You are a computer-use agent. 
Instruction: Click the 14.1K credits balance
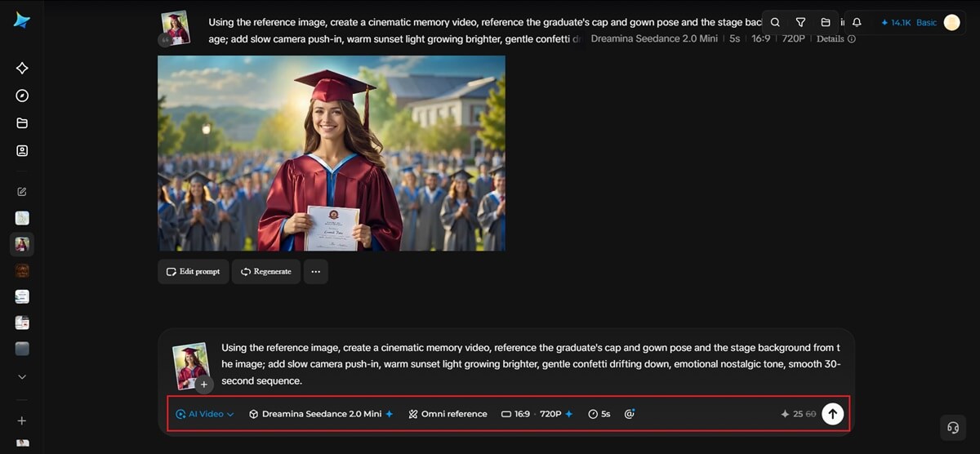coord(896,23)
